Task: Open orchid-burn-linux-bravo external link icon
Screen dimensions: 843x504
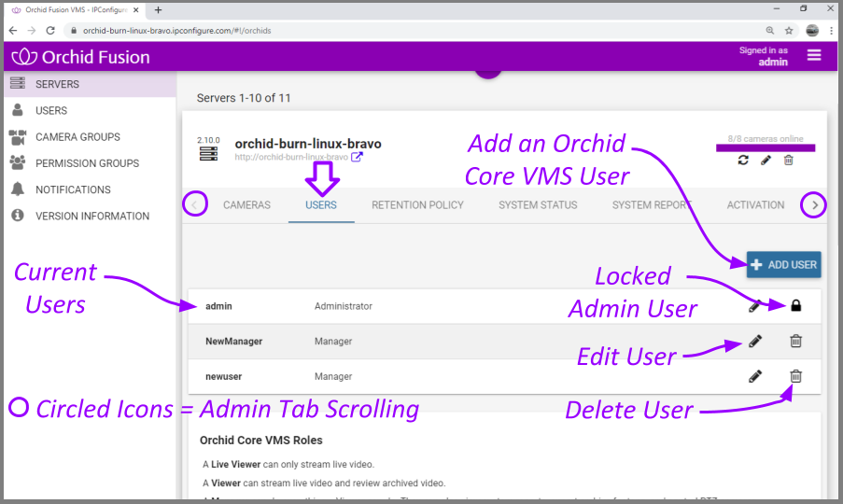Action: click(357, 157)
